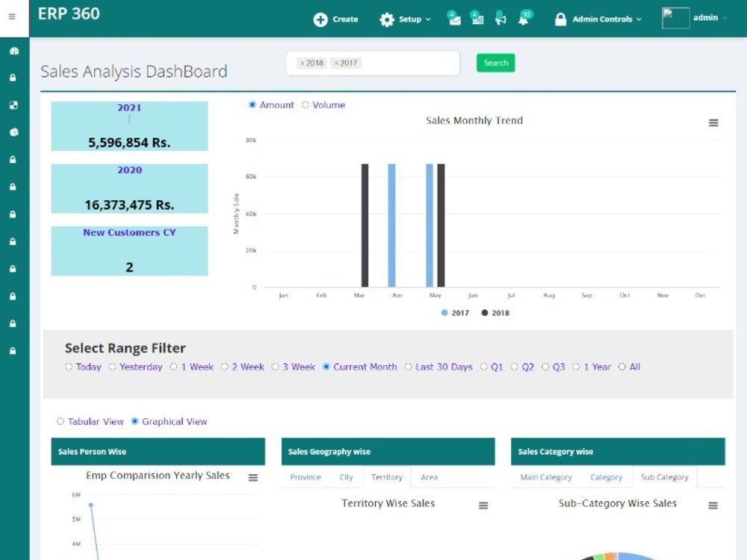This screenshot has height=560, width=747.
Task: Click the Admin Controls lock icon
Action: [561, 19]
